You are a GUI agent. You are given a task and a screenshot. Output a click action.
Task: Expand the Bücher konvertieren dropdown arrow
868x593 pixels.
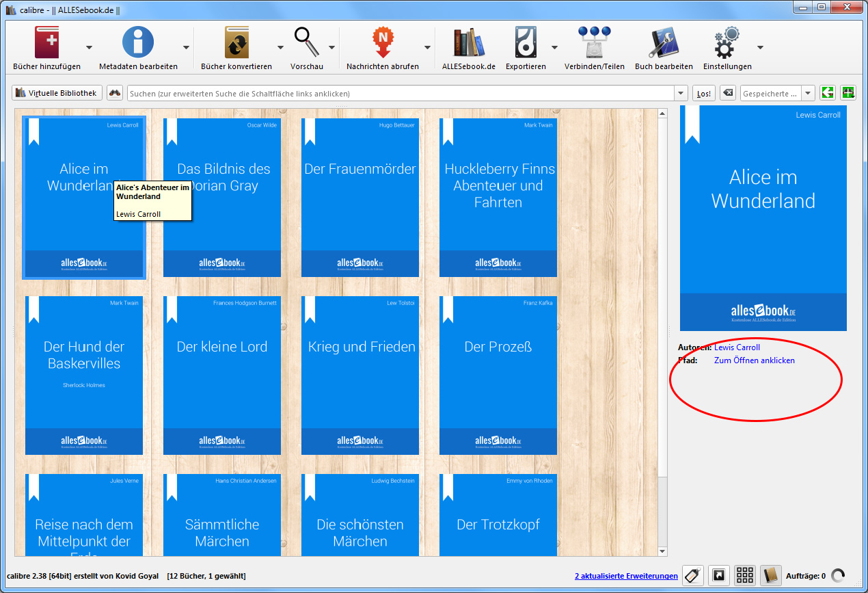[x=280, y=47]
